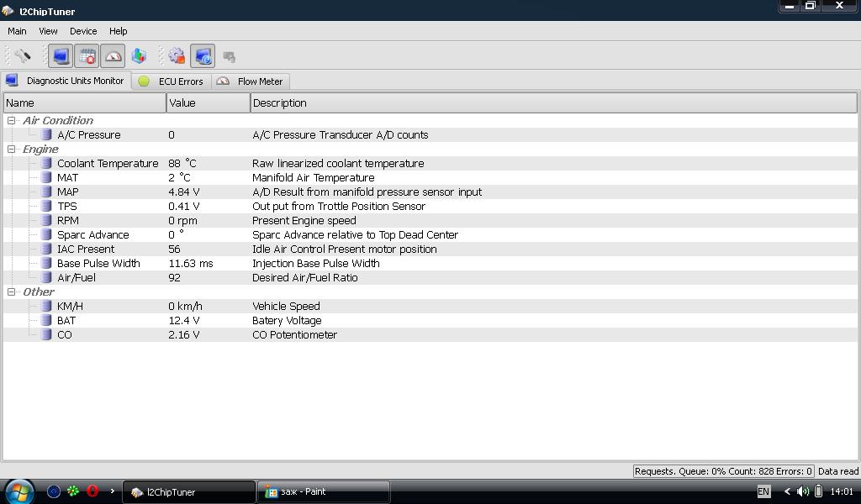Click the volume speaker tray icon
Image resolution: width=861 pixels, height=504 pixels.
[803, 491]
